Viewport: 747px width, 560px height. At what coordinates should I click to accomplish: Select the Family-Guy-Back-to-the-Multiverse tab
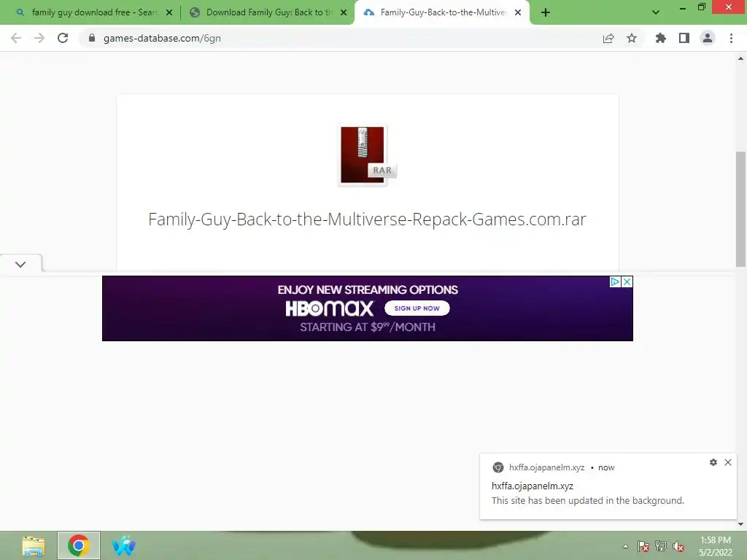tap(441, 12)
